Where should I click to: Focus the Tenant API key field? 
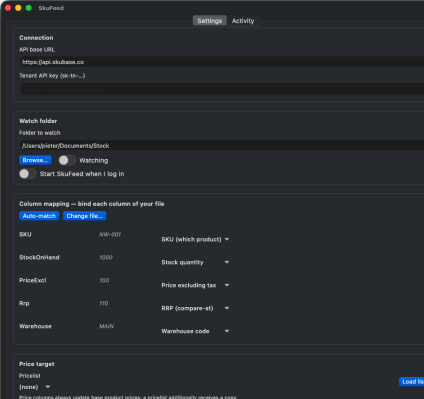click(222, 89)
